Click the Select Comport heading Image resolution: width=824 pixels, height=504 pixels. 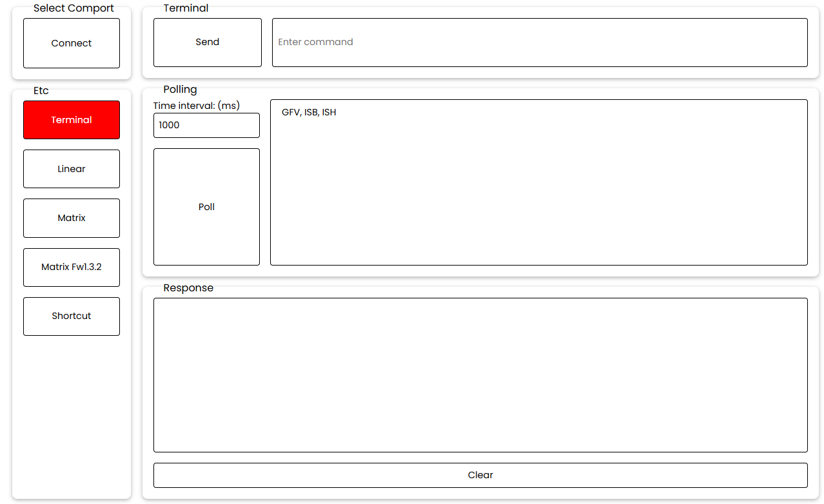click(x=74, y=8)
